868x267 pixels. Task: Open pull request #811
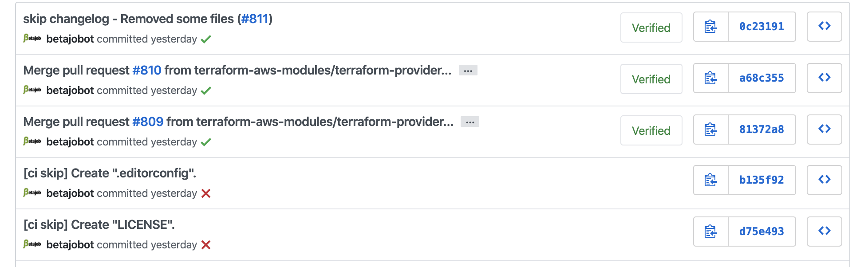[254, 19]
